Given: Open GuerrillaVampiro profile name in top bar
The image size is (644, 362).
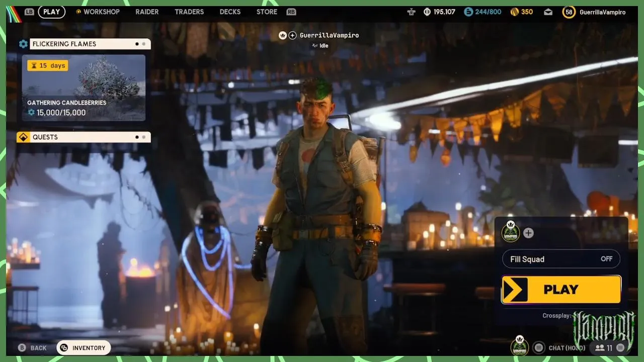Looking at the screenshot, I should point(602,12).
